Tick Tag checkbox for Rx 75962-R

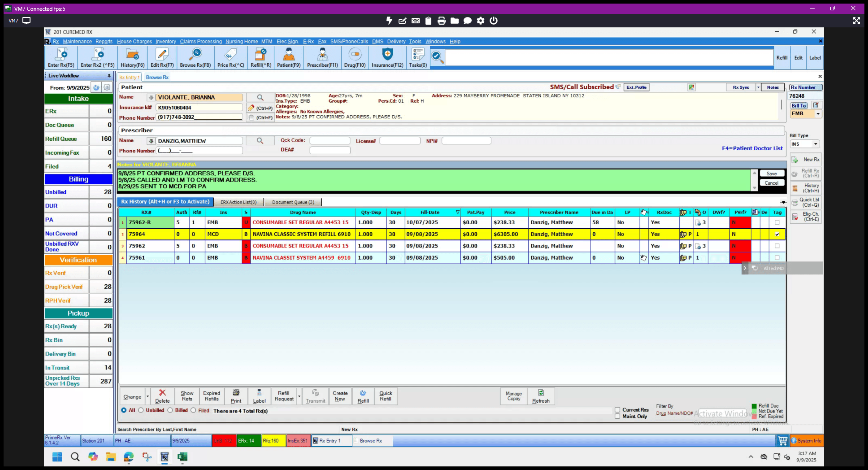pos(777,222)
